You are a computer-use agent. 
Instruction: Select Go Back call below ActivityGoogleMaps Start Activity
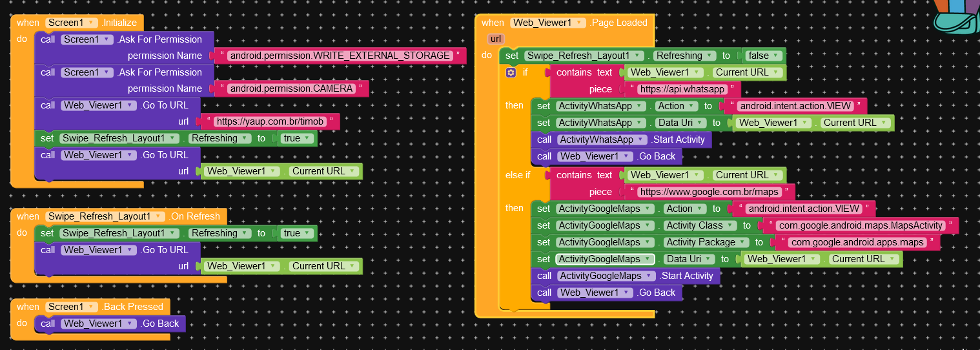click(x=606, y=293)
